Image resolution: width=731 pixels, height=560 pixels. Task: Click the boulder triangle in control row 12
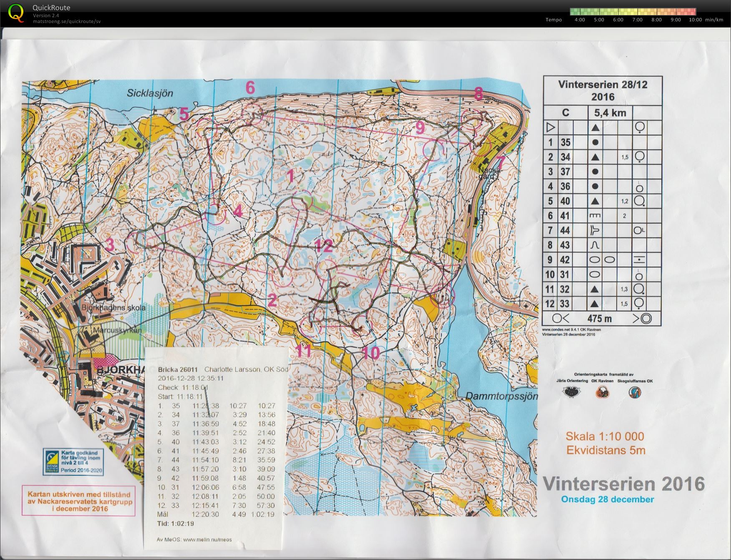click(595, 304)
